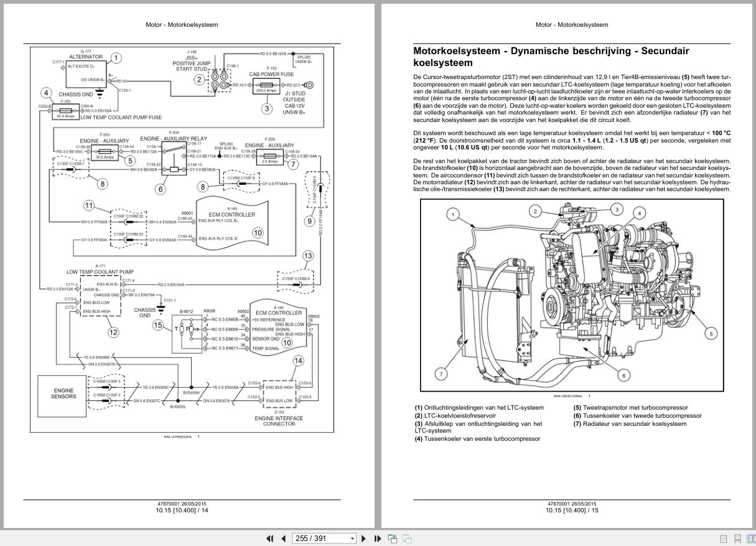Click the previous view icon
756x546 pixels.
pyautogui.click(x=393, y=539)
